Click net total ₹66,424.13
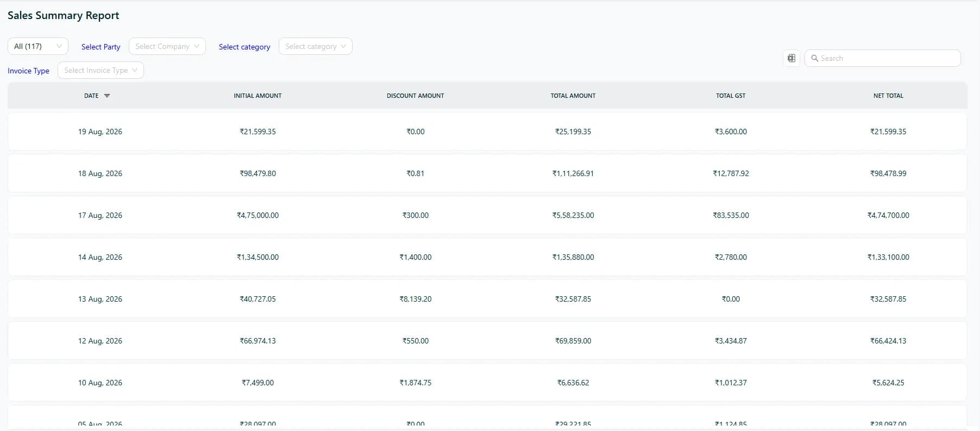Viewport: 980px width, 431px height. point(888,341)
